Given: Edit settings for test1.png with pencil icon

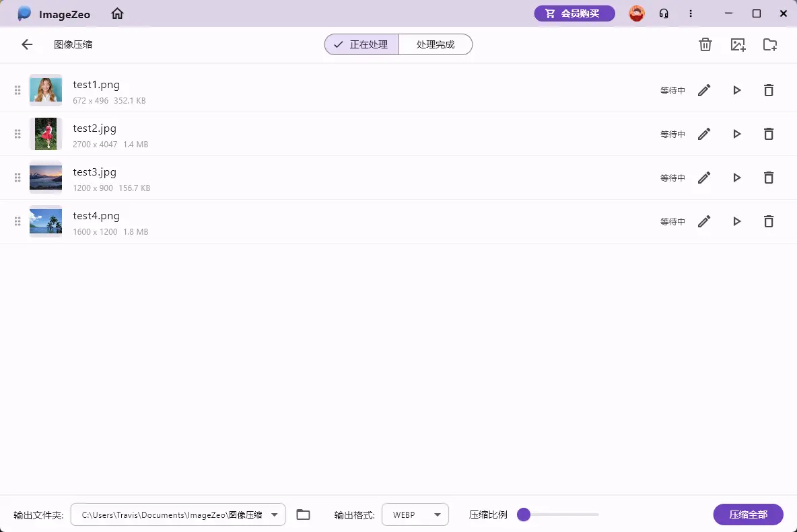Looking at the screenshot, I should pos(704,89).
